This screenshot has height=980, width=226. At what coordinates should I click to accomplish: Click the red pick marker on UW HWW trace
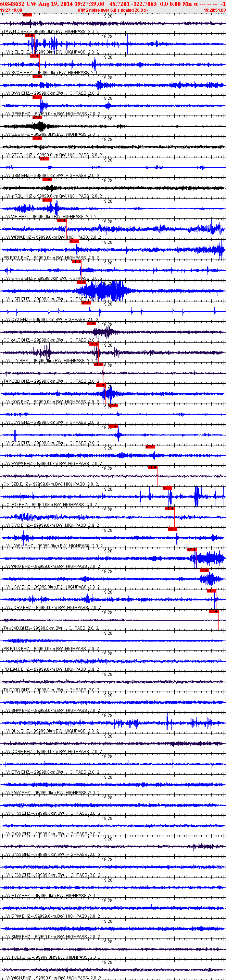150,447
